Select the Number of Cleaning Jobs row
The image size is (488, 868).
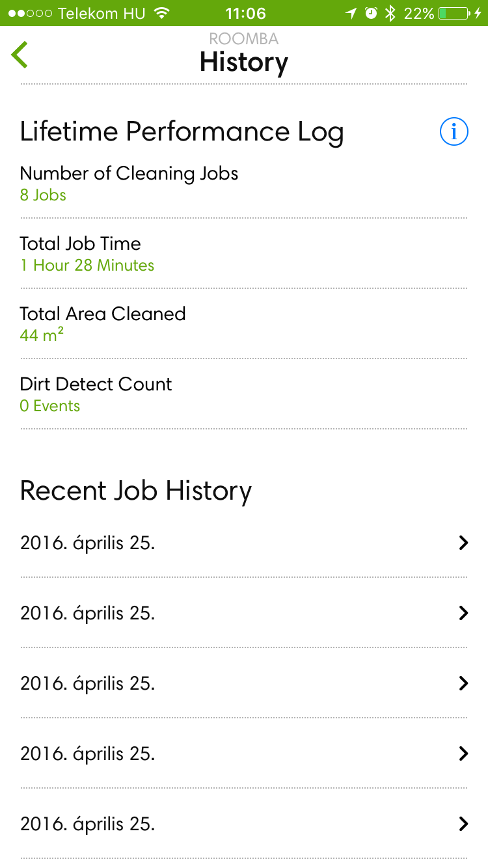click(x=129, y=183)
